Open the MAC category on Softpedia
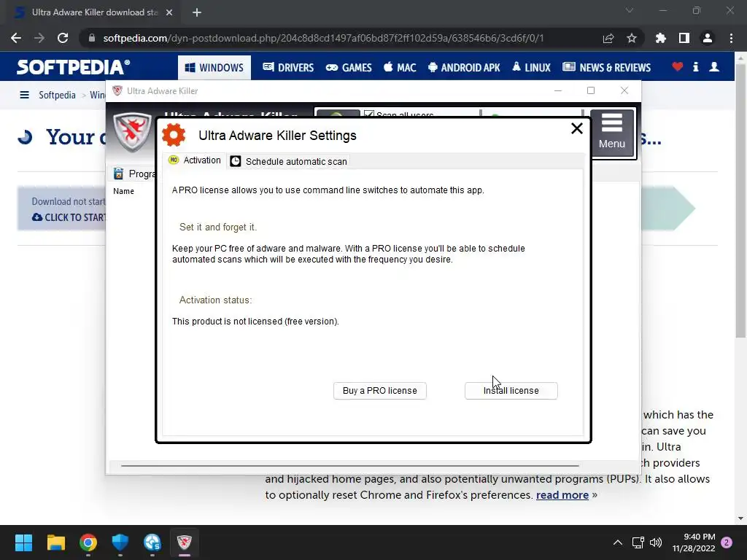Image resolution: width=747 pixels, height=560 pixels. pyautogui.click(x=400, y=68)
